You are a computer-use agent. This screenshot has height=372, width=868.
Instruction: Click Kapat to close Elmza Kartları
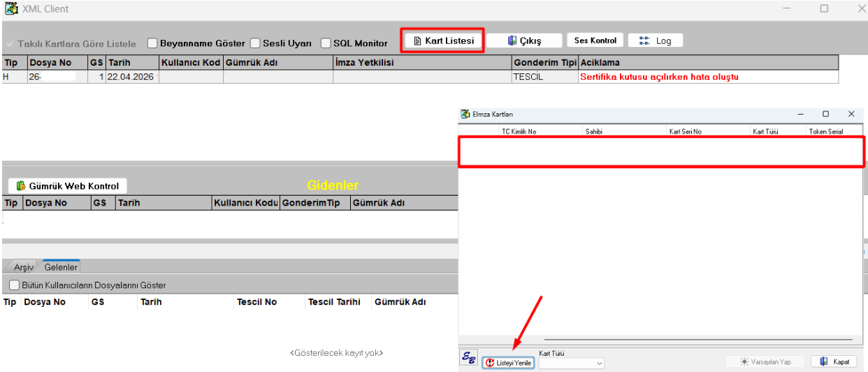(834, 362)
